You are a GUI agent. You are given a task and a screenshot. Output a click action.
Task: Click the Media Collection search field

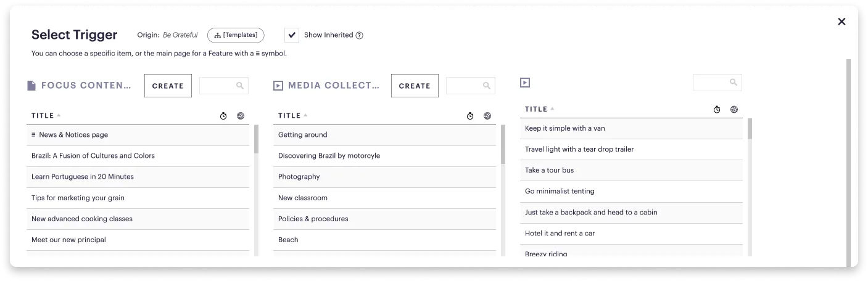(470, 86)
